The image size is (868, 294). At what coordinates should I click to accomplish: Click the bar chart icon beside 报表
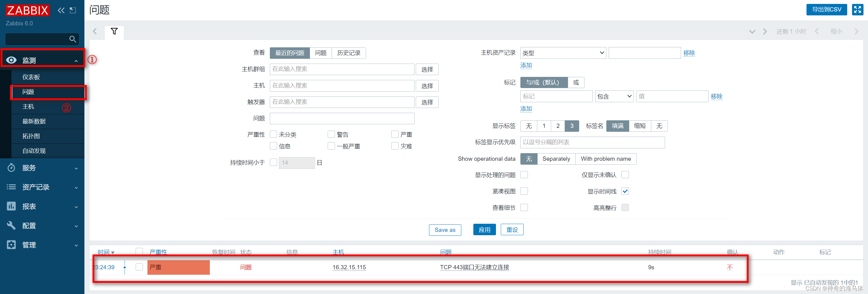pos(11,206)
